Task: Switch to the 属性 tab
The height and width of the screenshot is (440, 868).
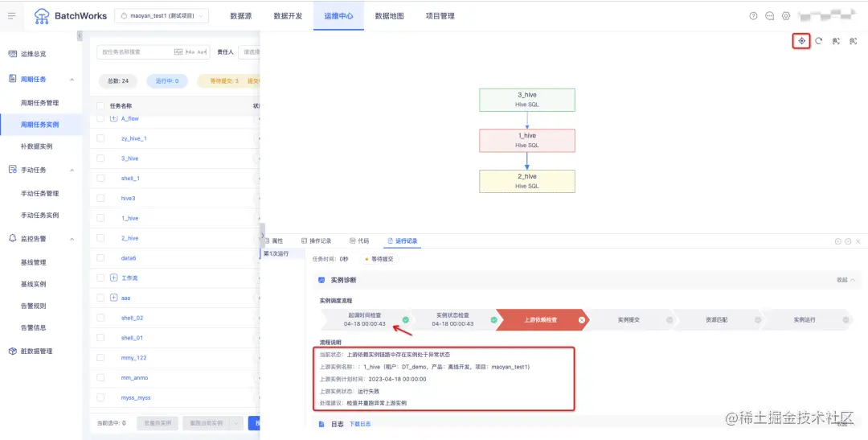Action: [274, 241]
